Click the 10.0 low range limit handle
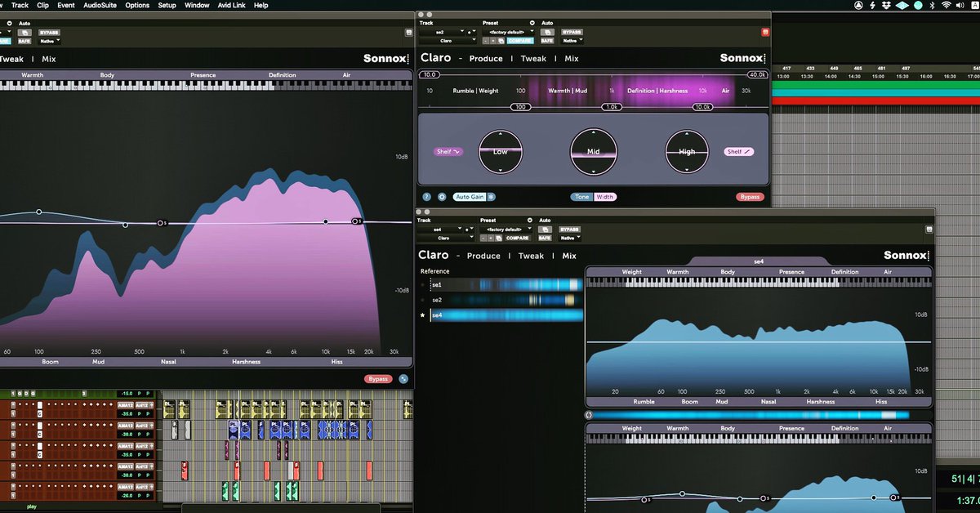The height and width of the screenshot is (513, 980). (430, 74)
